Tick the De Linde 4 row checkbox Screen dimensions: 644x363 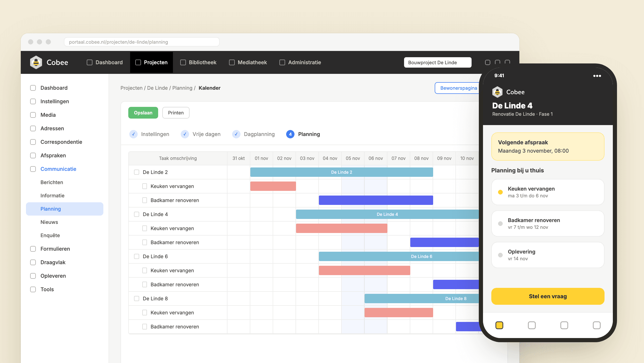137,214
